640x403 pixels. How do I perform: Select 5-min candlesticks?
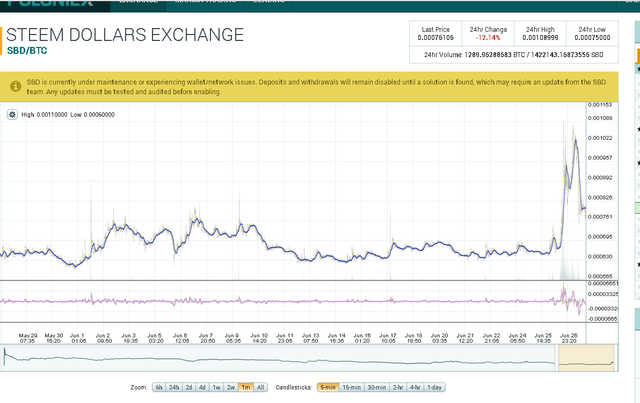click(x=328, y=387)
